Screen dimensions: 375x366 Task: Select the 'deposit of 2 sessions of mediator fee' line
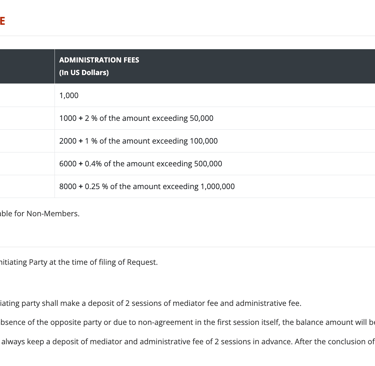click(151, 303)
